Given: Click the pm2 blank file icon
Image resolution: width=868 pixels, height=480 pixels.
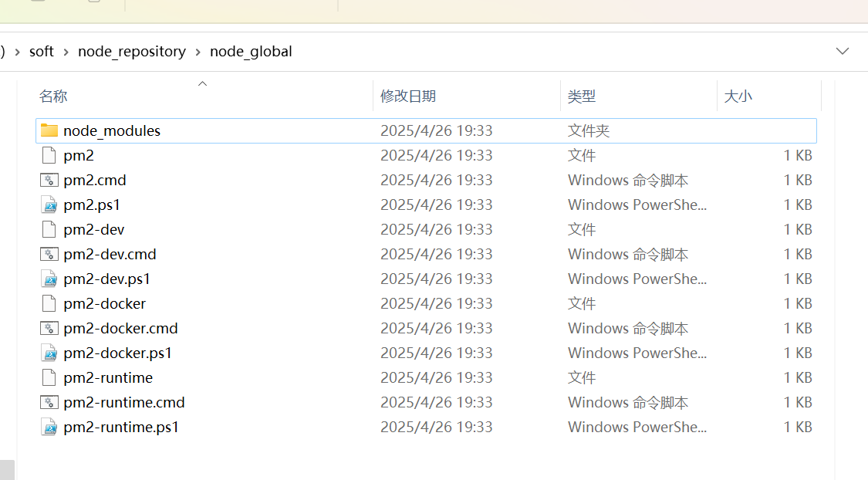Looking at the screenshot, I should (x=49, y=156).
